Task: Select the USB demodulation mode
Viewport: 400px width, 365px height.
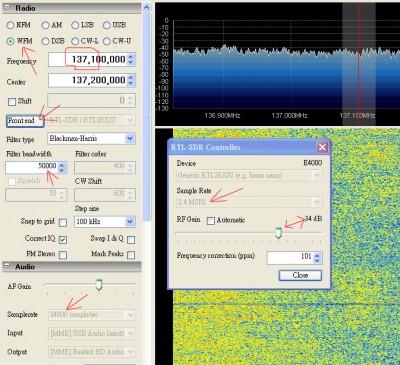Action: pos(107,25)
